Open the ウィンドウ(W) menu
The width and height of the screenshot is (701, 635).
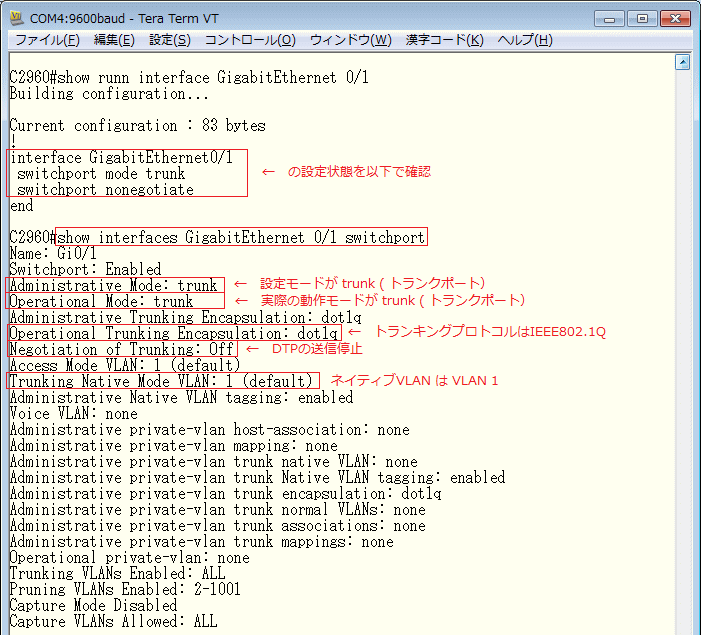click(350, 40)
